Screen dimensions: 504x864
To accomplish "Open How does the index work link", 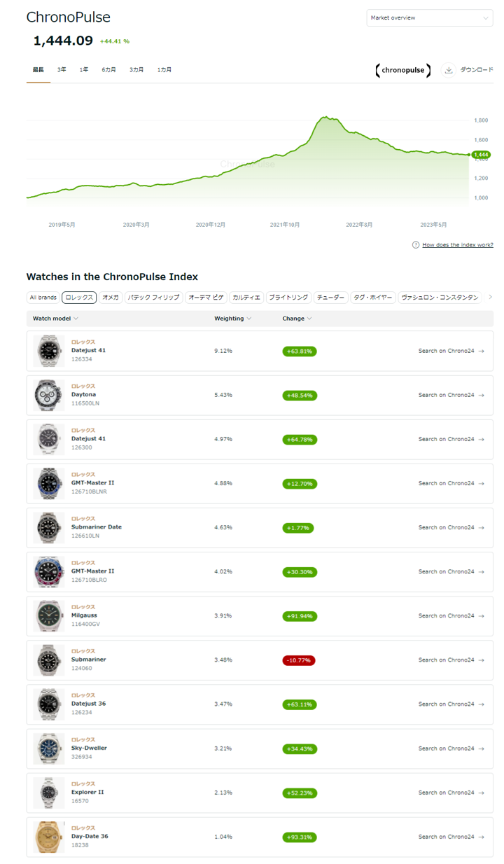I will [457, 245].
